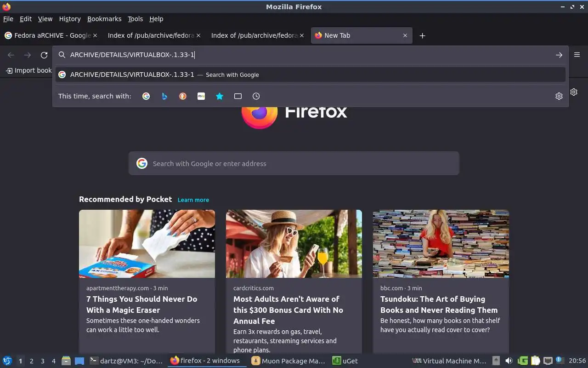Search bookmarks using the star icon
This screenshot has height=368, width=588.
(220, 96)
